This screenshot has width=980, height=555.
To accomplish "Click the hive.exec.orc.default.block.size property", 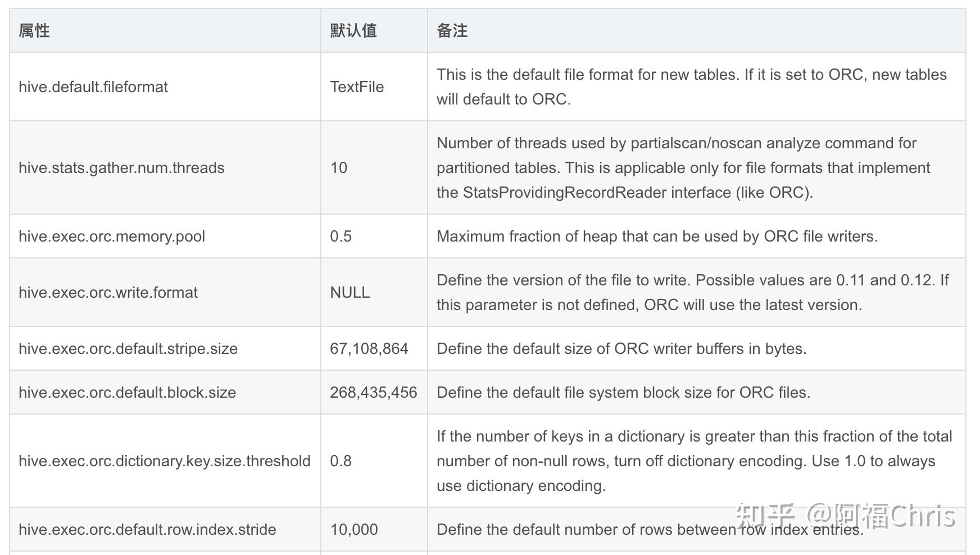I will coord(127,393).
